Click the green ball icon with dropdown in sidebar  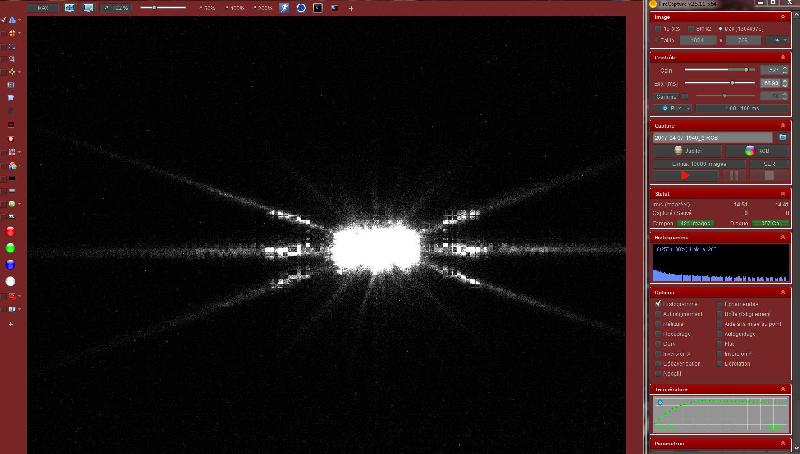coord(12,204)
